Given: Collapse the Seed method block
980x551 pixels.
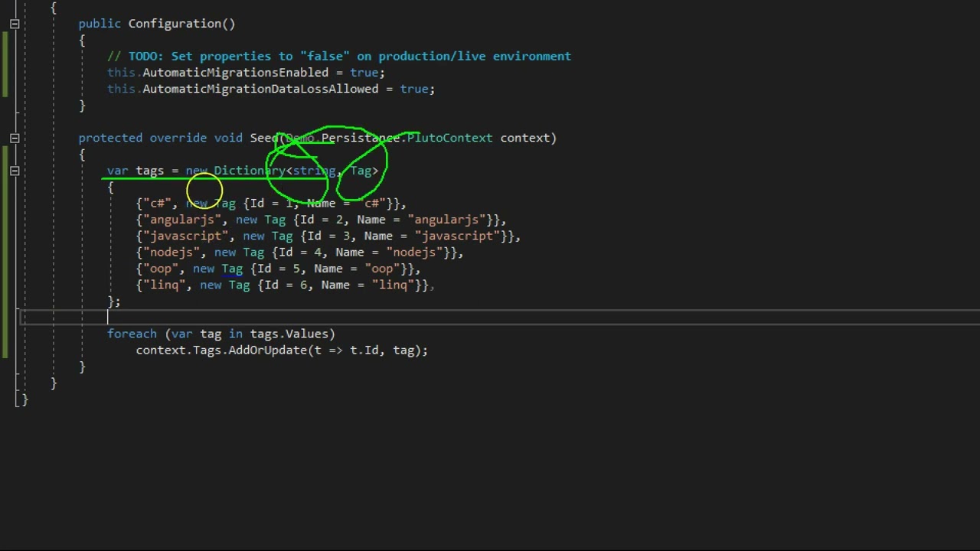Looking at the screenshot, I should point(15,139).
